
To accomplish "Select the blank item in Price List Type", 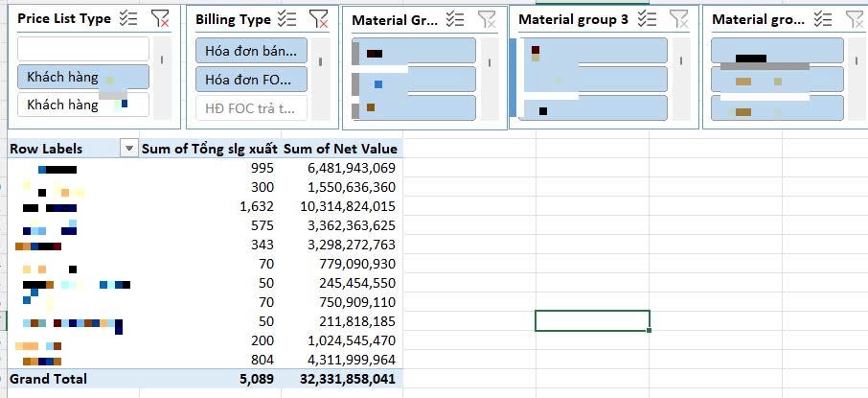I will point(82,48).
